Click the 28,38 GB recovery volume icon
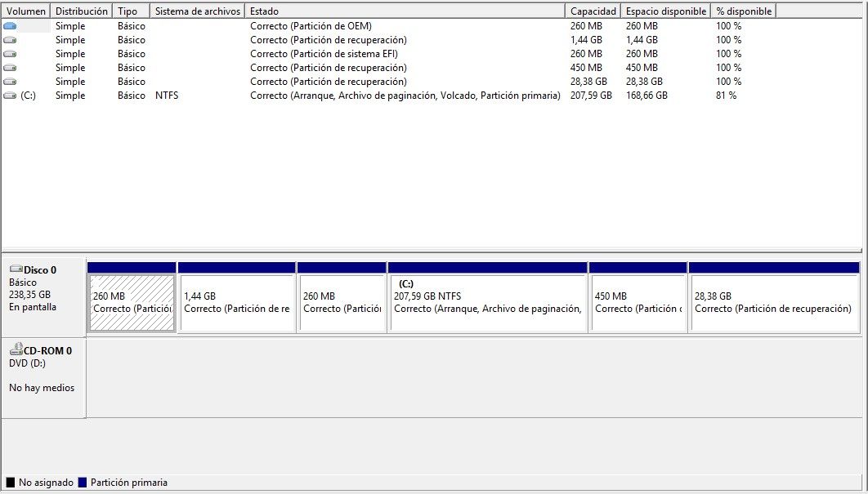The height and width of the screenshot is (494, 868). tap(10, 81)
